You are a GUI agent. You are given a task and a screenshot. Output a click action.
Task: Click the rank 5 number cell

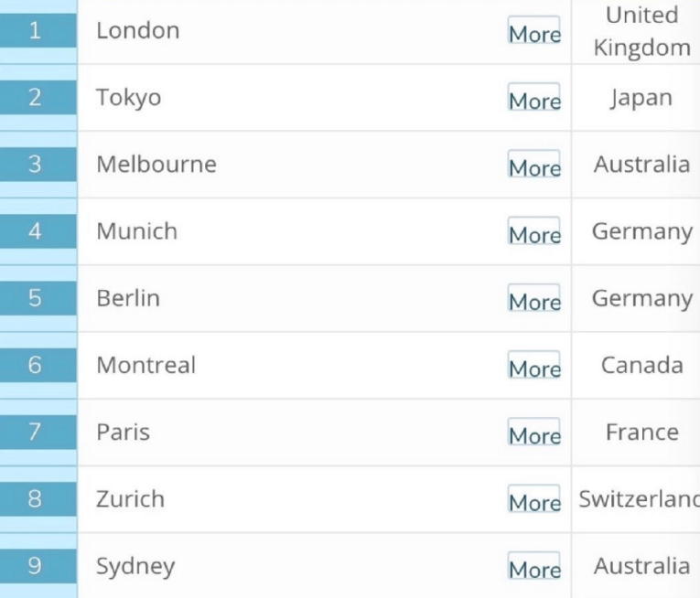click(x=36, y=298)
